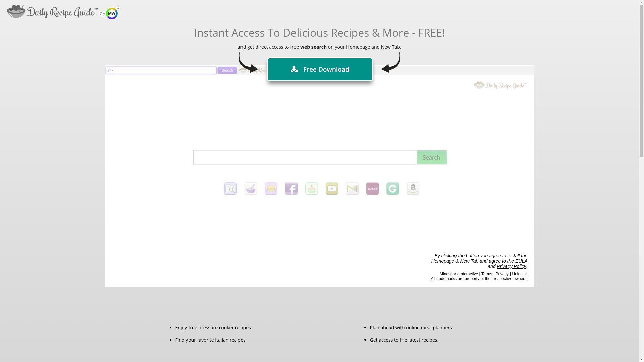Image resolution: width=644 pixels, height=362 pixels.
Task: Click the cupcake icon
Action: (x=312, y=189)
